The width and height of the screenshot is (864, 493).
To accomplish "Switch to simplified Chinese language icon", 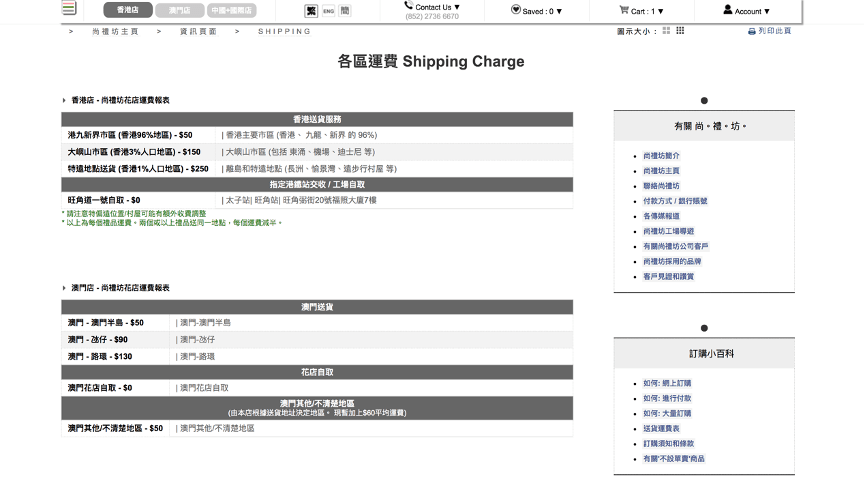I will 345,10.
